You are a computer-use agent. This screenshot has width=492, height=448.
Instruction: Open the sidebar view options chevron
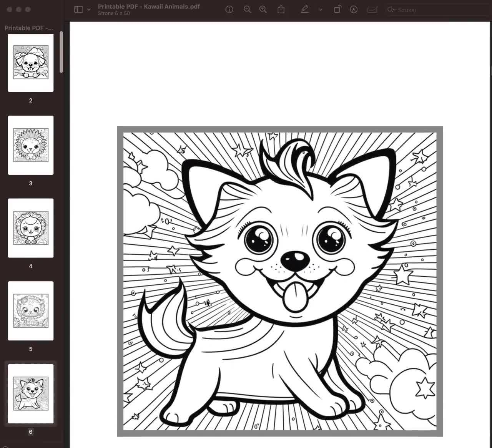pyautogui.click(x=89, y=10)
